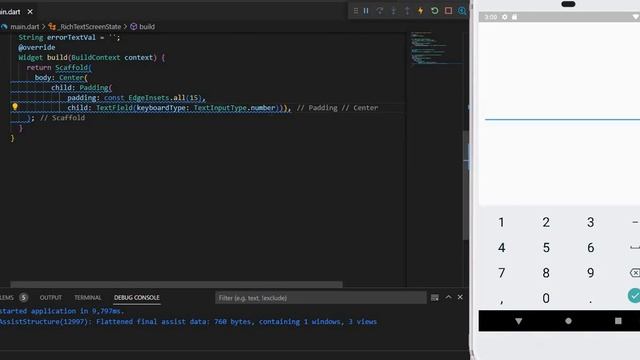
Task: Tap key 6 on emulator keypad
Action: tap(591, 248)
